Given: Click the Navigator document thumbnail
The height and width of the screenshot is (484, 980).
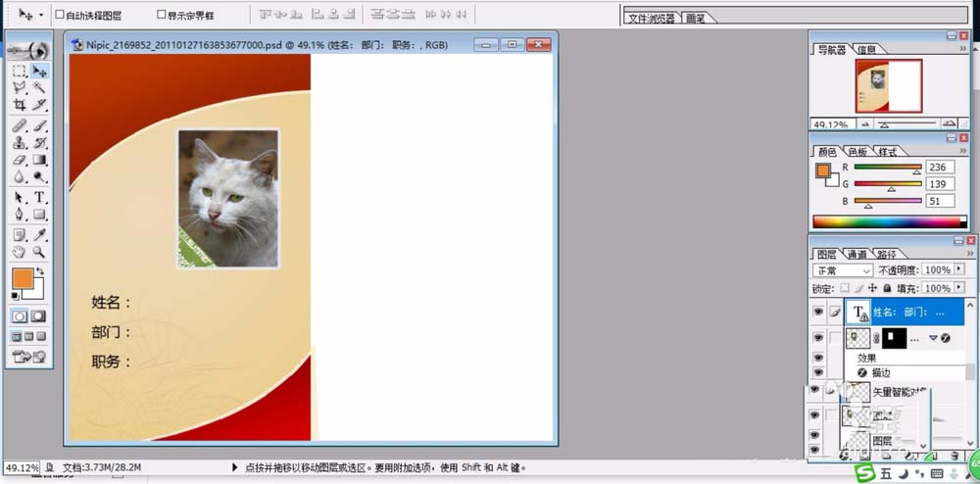Looking at the screenshot, I should [889, 86].
